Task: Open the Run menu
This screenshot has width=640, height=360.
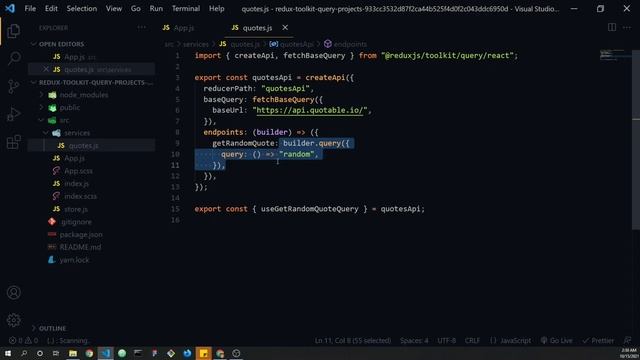Action: pyautogui.click(x=156, y=9)
